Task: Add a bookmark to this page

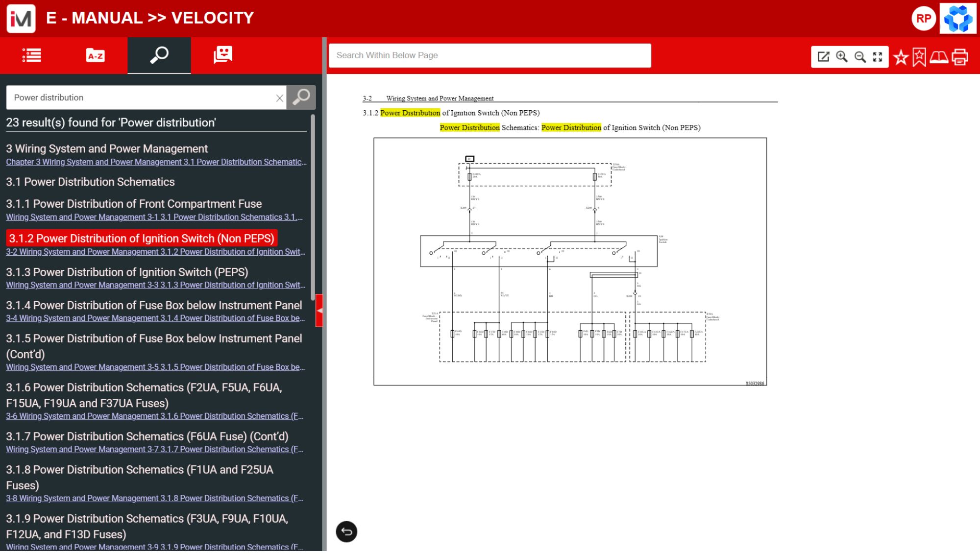Action: click(x=919, y=57)
